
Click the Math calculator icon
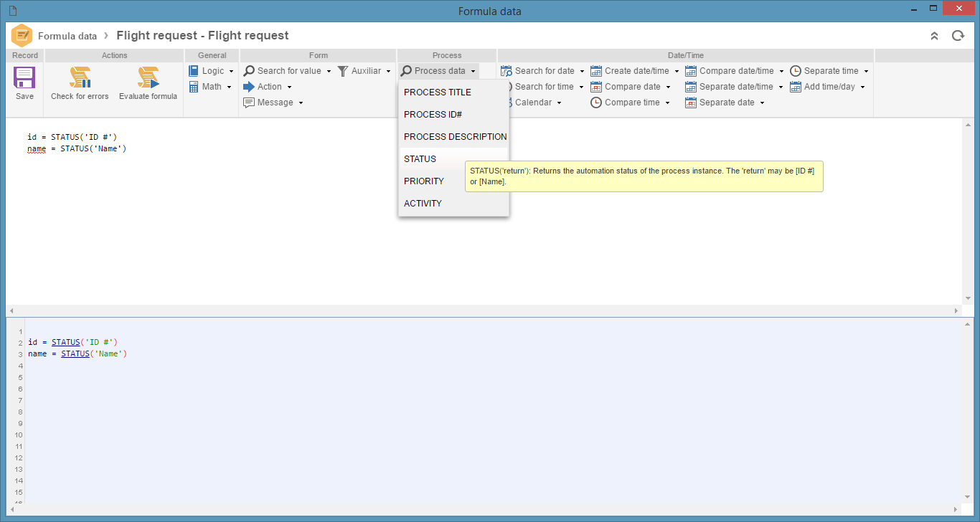pos(194,87)
